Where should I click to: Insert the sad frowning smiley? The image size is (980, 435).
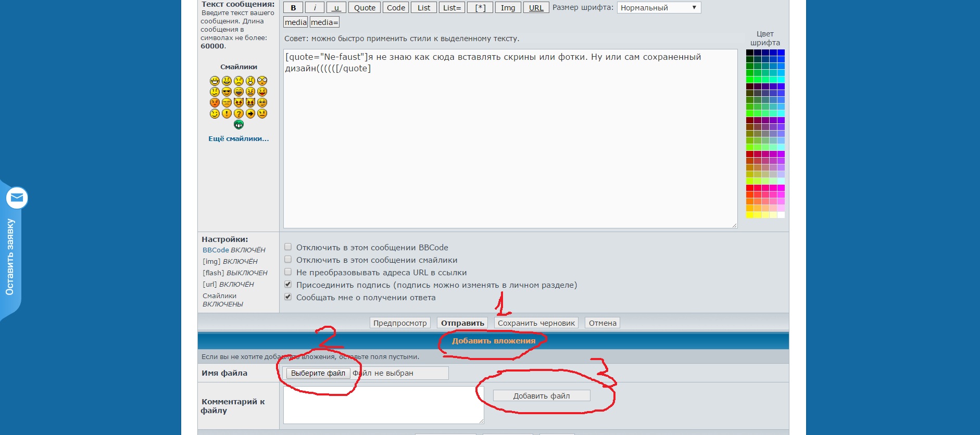pyautogui.click(x=238, y=81)
